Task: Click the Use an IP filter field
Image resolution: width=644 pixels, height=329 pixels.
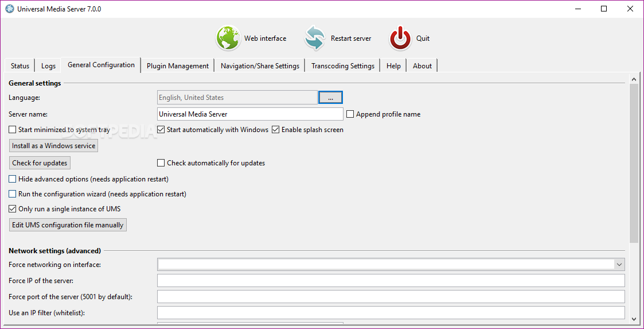Action: click(x=391, y=312)
